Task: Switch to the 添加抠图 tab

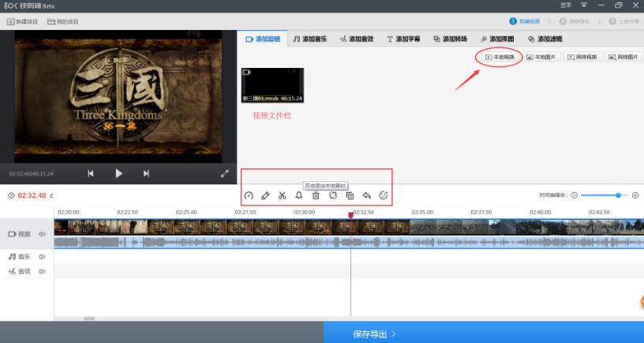Action: [x=497, y=39]
